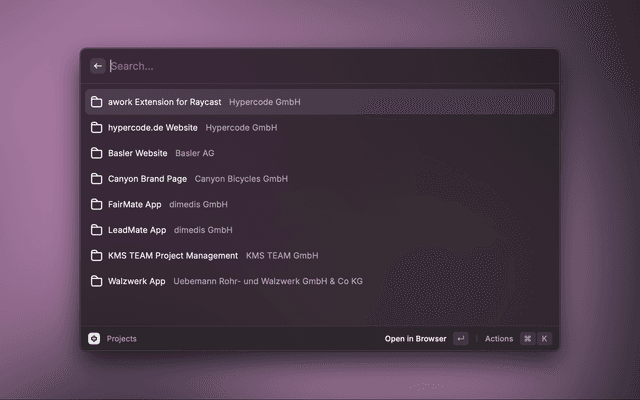640x400 pixels.
Task: Select the KMS TEAM Project Management row
Action: (173, 256)
